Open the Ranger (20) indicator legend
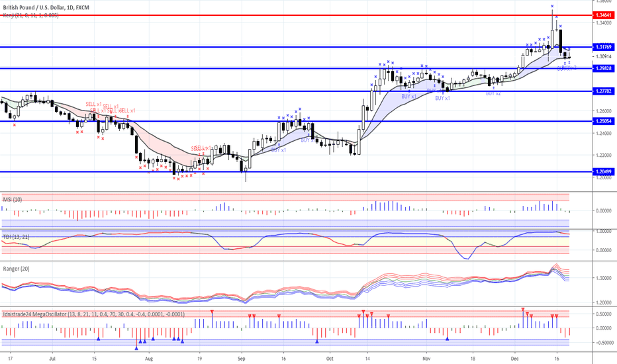Image resolution: width=617 pixels, height=364 pixels. coord(17,269)
